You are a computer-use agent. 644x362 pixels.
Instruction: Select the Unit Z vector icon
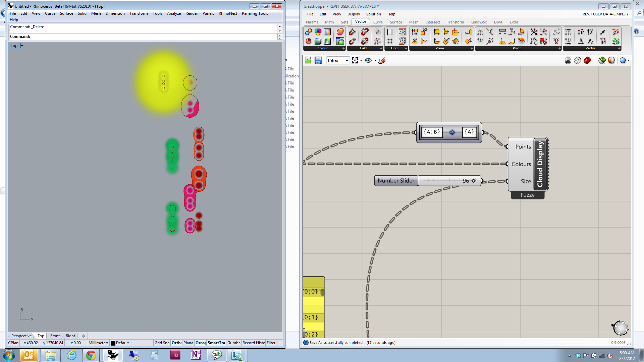pos(590,41)
